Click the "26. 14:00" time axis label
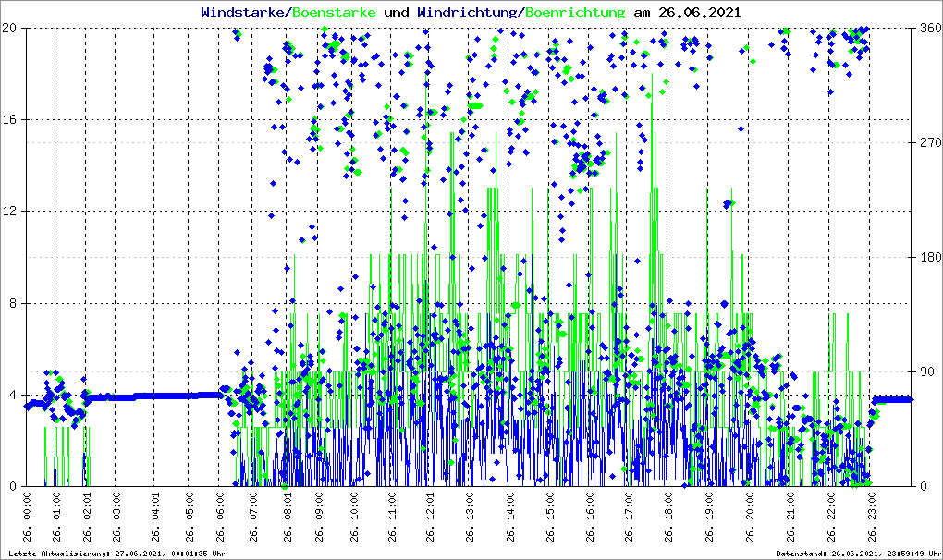The width and height of the screenshot is (943, 560). pos(510,517)
